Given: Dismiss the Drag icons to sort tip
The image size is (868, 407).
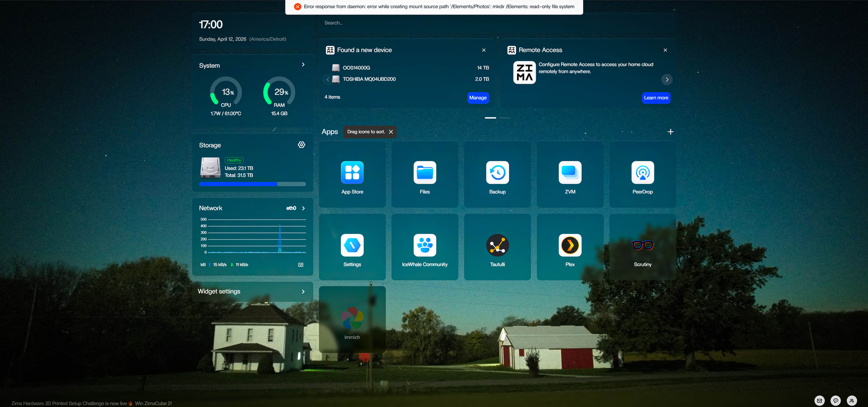Looking at the screenshot, I should click(x=391, y=132).
